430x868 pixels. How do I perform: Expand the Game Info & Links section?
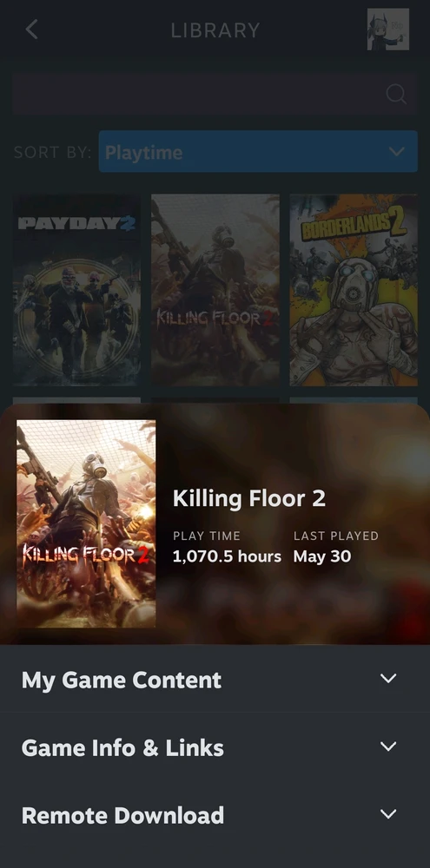click(x=215, y=746)
